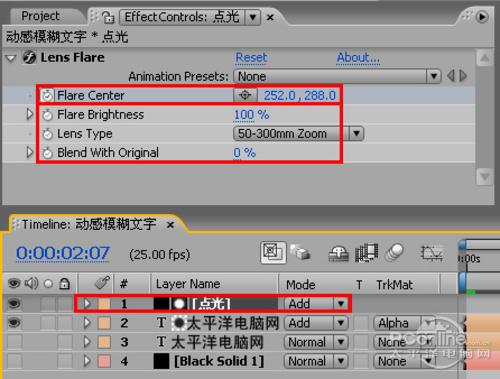Toggle the Flare Center stopwatch

(x=47, y=96)
